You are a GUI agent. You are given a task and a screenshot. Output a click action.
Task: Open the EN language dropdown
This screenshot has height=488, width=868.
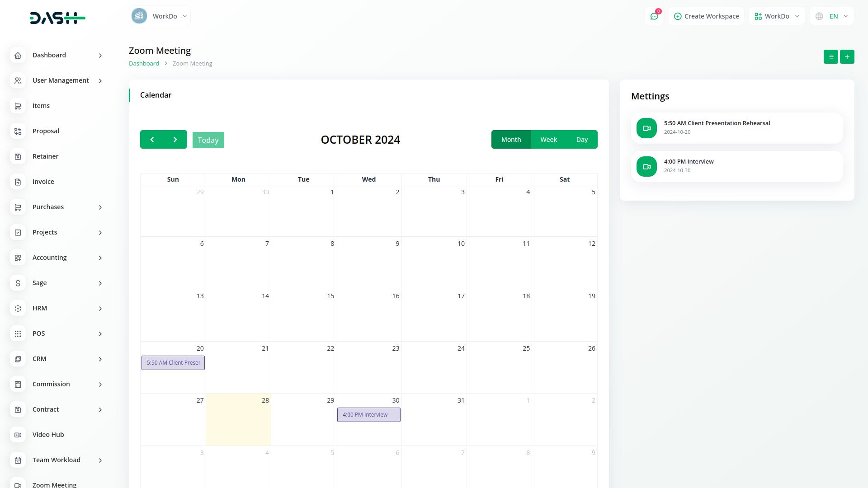832,16
